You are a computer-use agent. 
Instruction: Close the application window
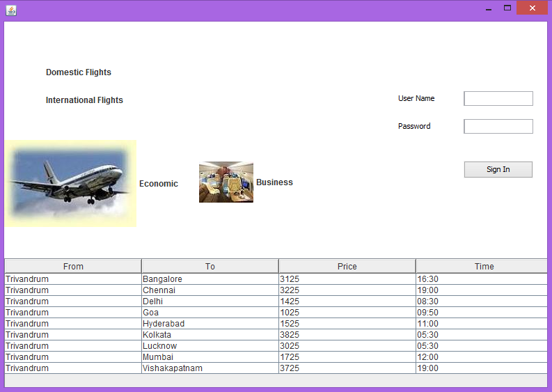532,8
